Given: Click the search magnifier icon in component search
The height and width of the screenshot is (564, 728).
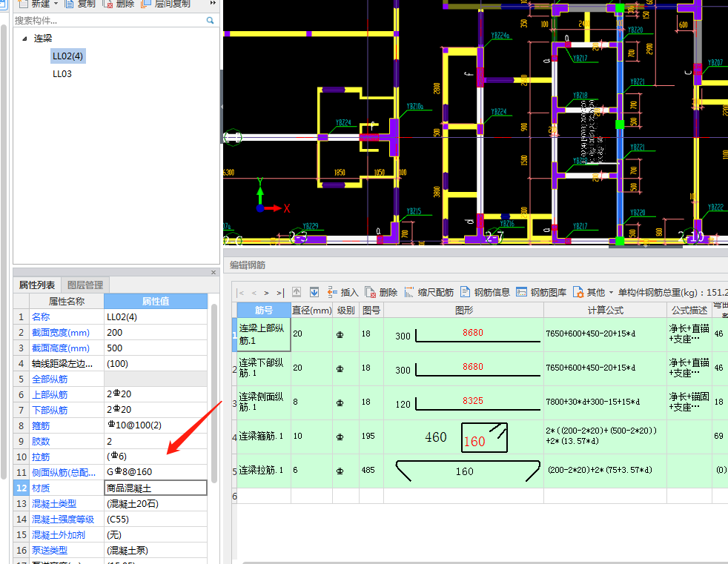Looking at the screenshot, I should [x=210, y=21].
